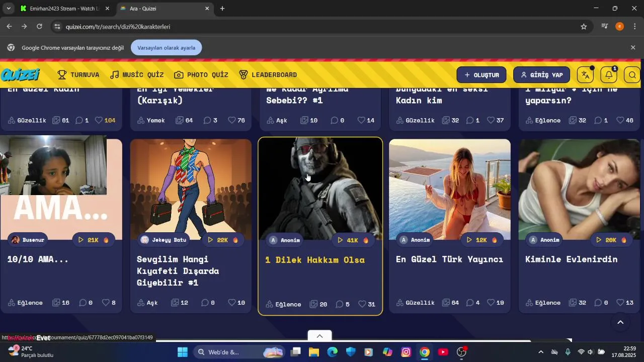Open the En Güzel Türk Yayıncı quiz title
The height and width of the screenshot is (362, 644).
click(449, 259)
